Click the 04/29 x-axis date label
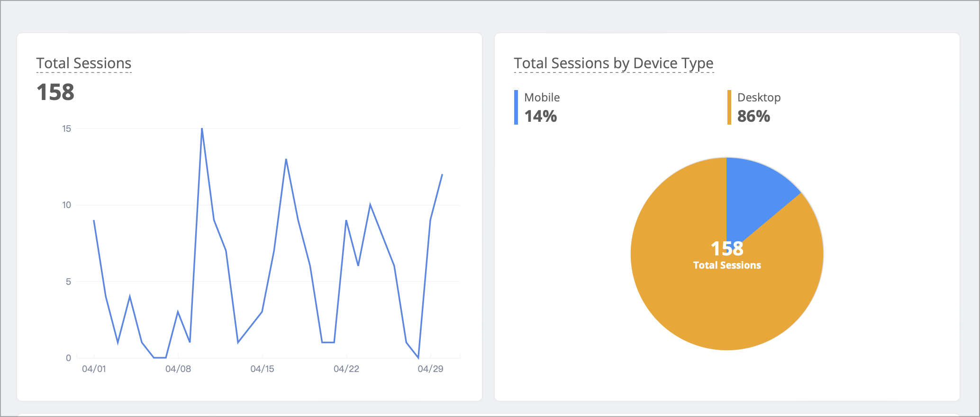The height and width of the screenshot is (417, 980). point(430,369)
